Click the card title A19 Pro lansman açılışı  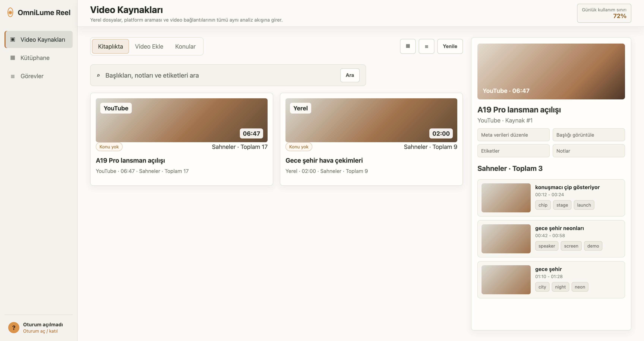(130, 160)
